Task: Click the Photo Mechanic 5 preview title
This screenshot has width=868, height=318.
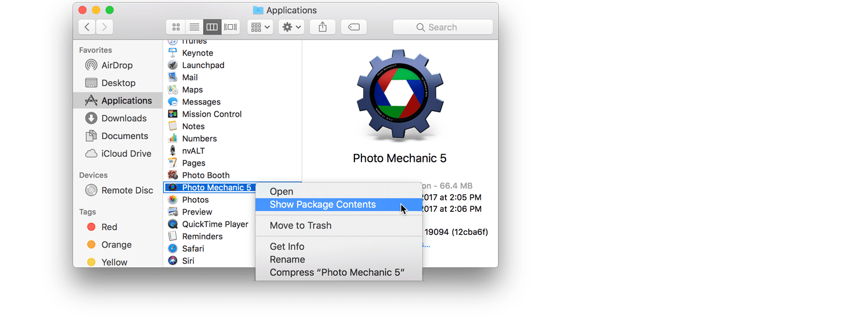Action: point(399,158)
